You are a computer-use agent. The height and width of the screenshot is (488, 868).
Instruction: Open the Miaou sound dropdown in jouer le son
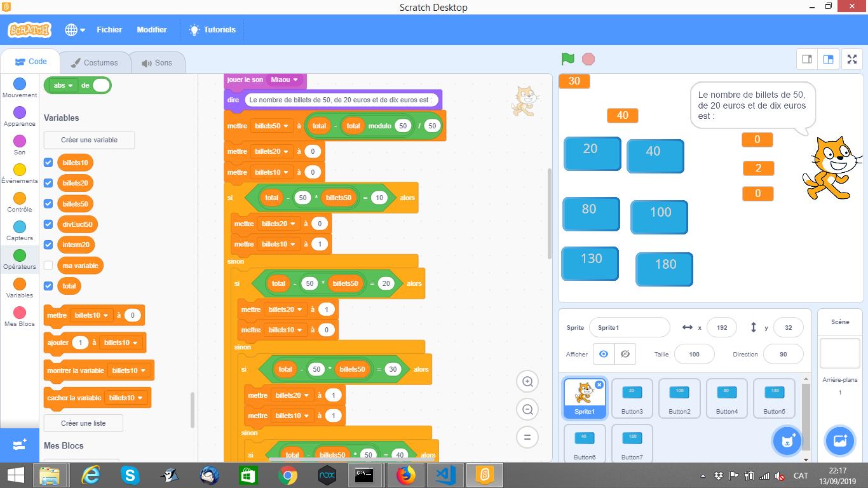pos(284,79)
